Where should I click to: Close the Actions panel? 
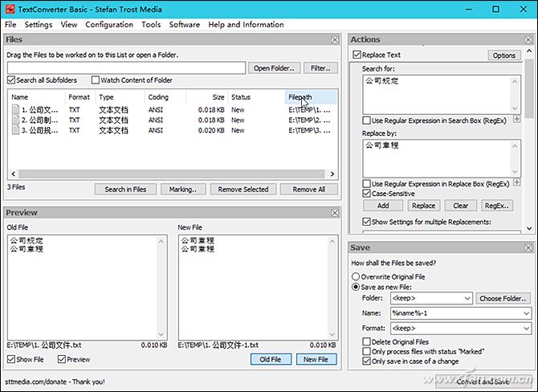pyautogui.click(x=527, y=39)
